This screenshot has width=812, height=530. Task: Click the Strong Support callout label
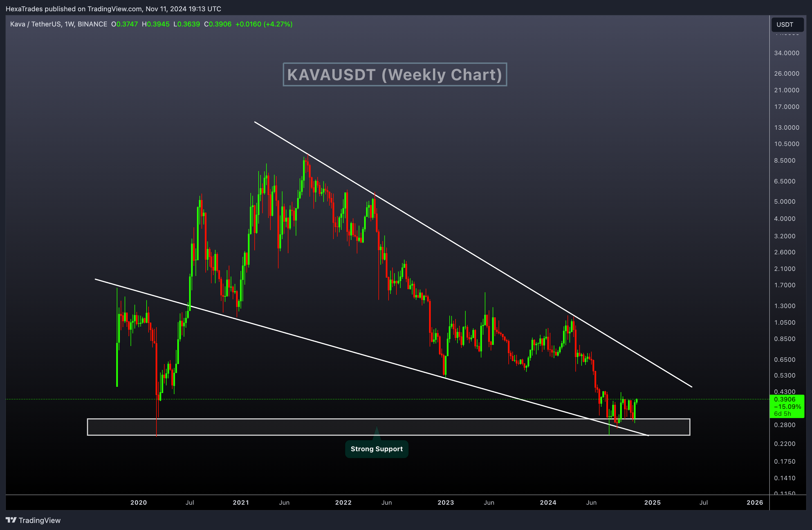(x=377, y=449)
